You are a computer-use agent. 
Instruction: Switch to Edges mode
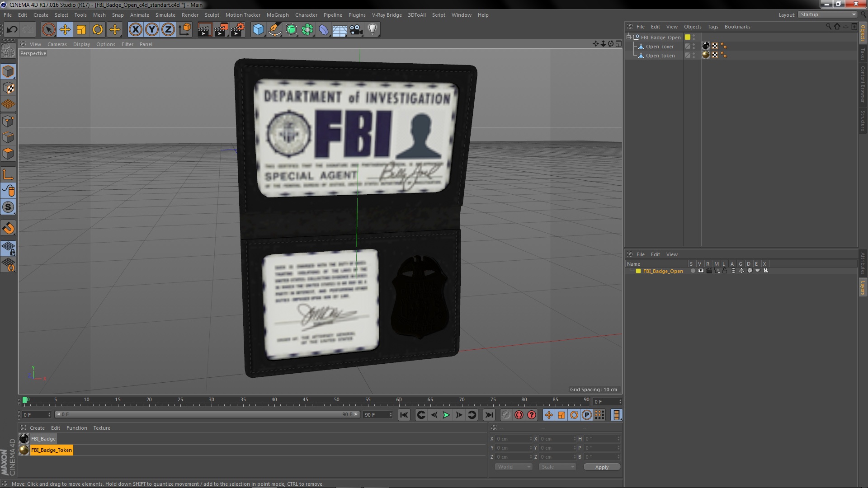8,137
